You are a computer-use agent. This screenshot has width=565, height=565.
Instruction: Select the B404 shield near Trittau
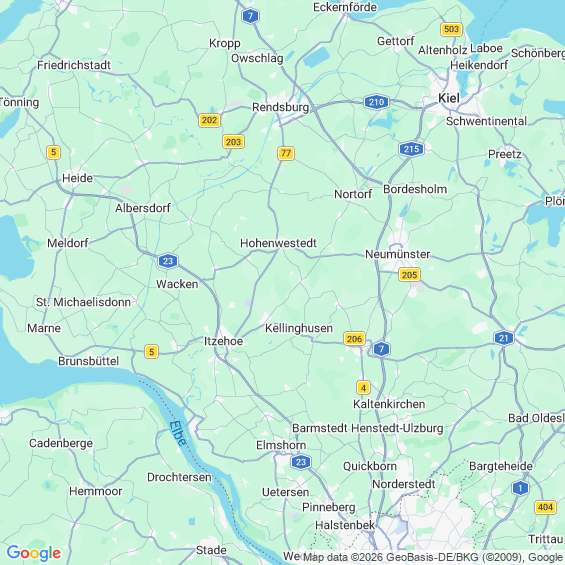545,507
